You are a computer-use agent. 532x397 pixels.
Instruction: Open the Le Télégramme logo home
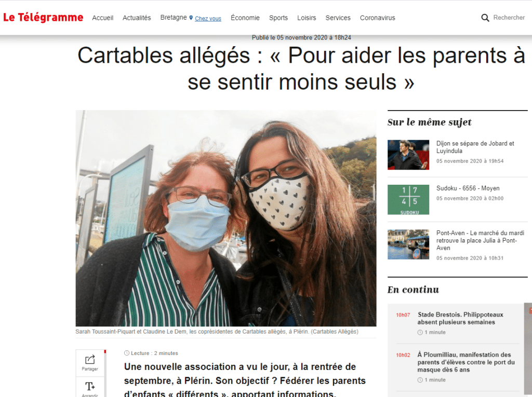point(43,17)
